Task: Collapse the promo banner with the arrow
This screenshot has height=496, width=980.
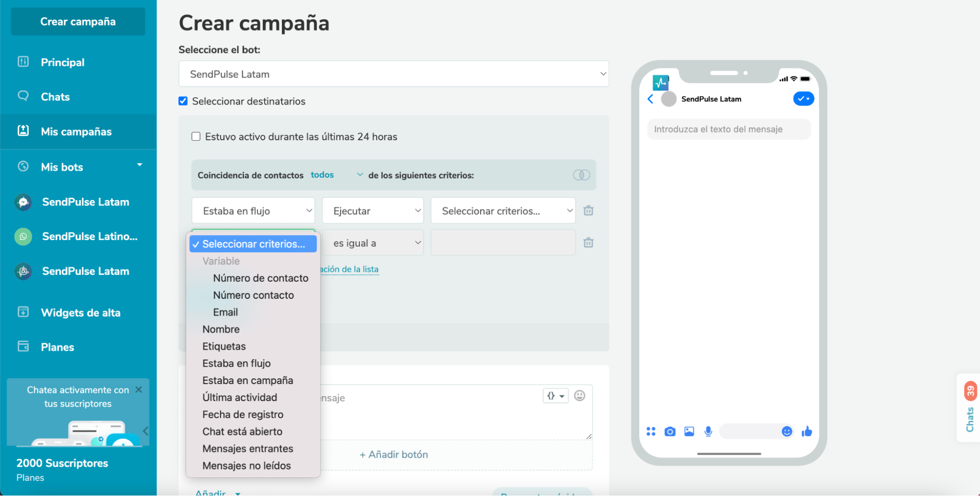Action: tap(146, 431)
